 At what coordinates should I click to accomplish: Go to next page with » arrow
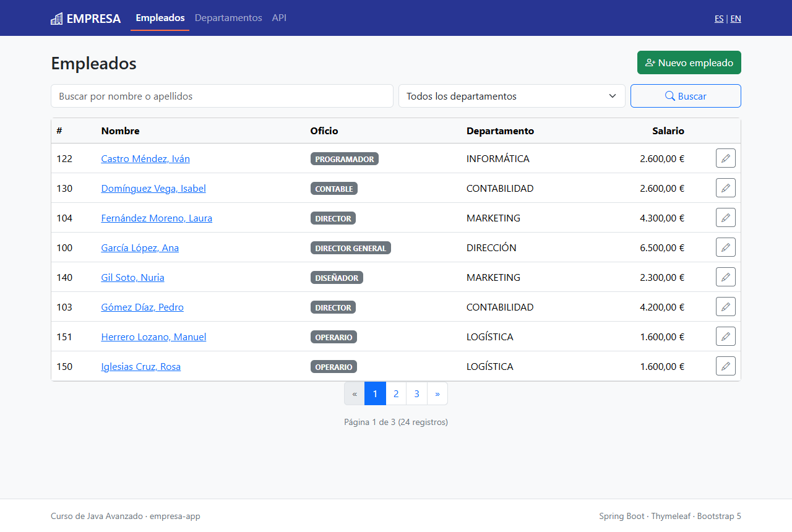437,393
